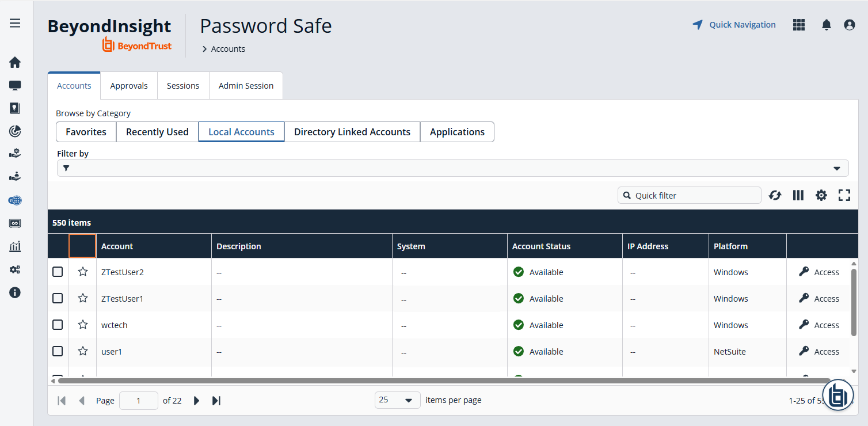Select the Directory Linked Accounts category
This screenshot has height=426, width=868.
(x=352, y=132)
